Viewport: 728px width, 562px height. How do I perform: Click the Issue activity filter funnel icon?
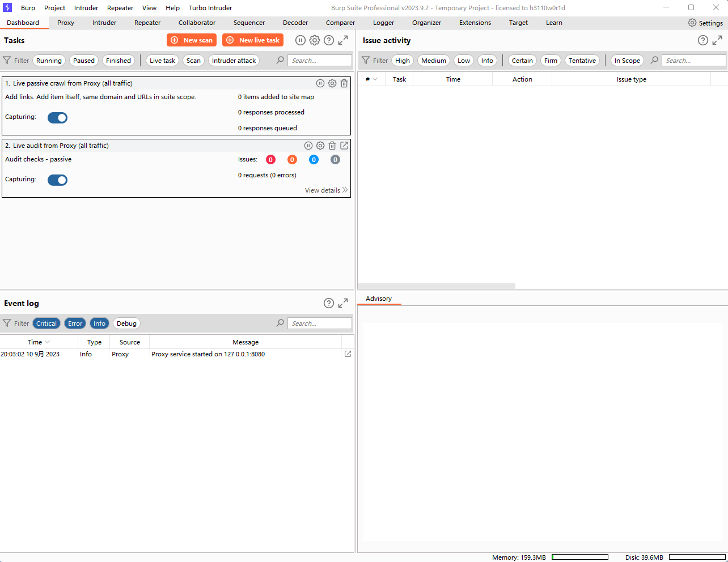pos(366,60)
